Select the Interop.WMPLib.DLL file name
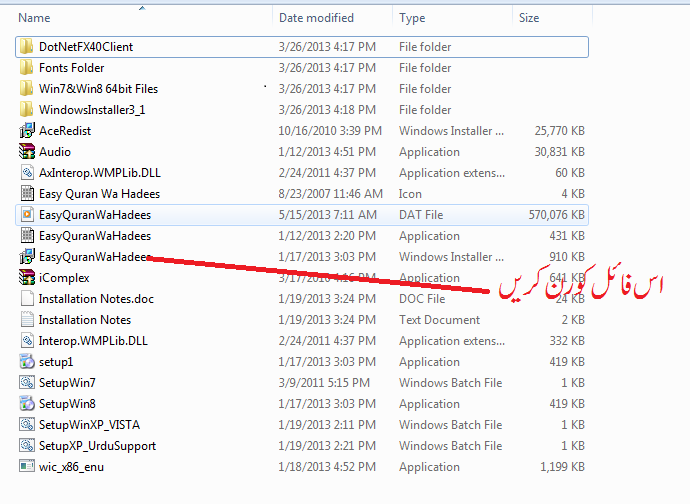690x504 pixels. coord(93,341)
